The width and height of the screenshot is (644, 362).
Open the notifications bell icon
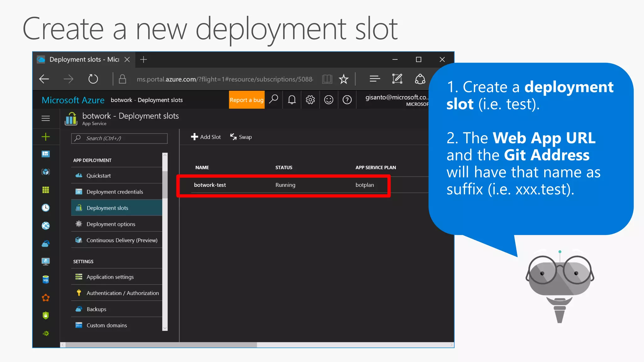point(292,100)
